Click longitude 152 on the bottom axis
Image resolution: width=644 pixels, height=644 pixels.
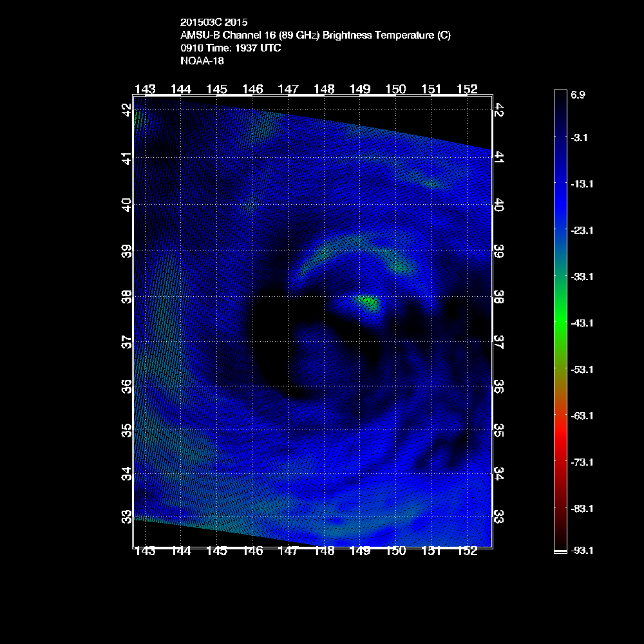pyautogui.click(x=467, y=551)
